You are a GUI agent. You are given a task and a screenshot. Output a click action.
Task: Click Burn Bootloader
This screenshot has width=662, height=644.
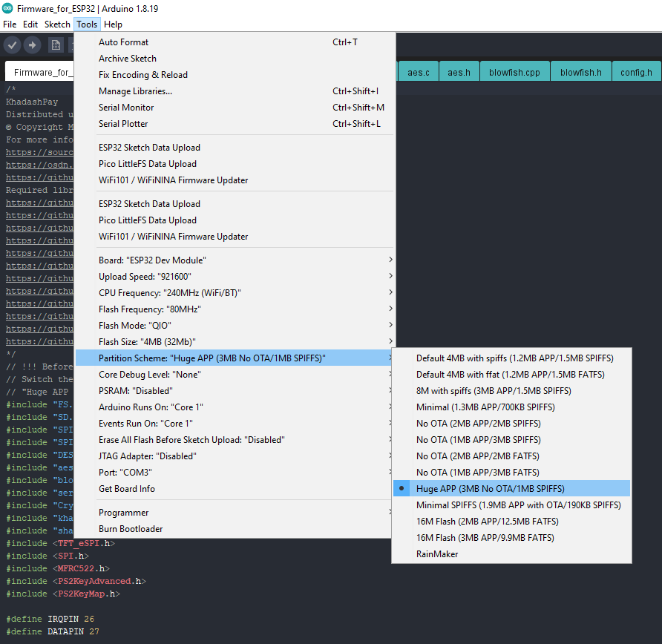pos(235,529)
